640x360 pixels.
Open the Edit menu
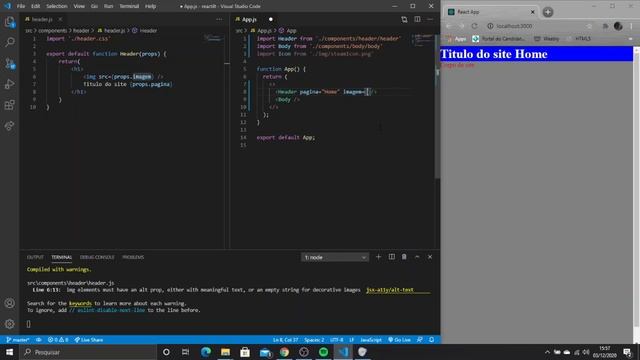click(36, 6)
